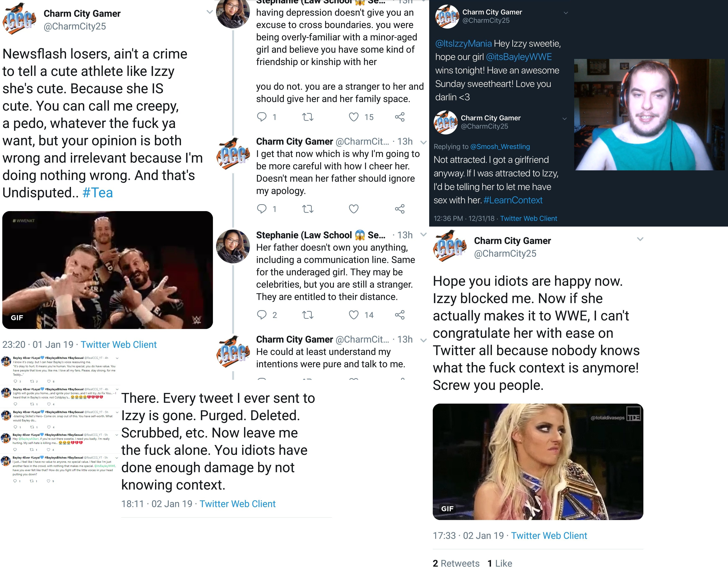The width and height of the screenshot is (728, 575).
Task: Open chevron menu on dark-mode Izzy tweet
Action: click(566, 13)
